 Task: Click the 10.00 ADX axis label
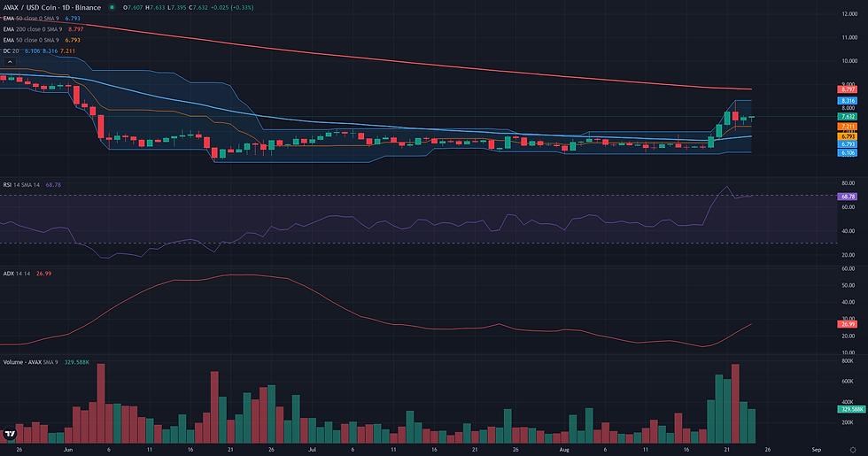[849, 352]
